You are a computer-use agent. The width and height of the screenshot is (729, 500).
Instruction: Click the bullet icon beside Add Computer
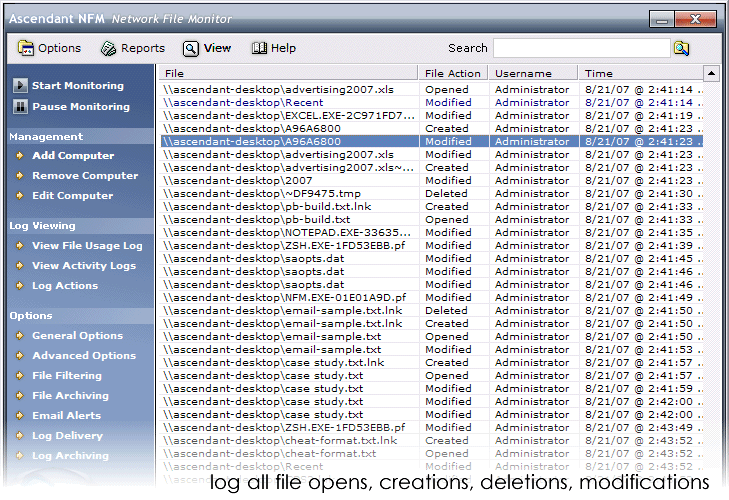(19, 156)
